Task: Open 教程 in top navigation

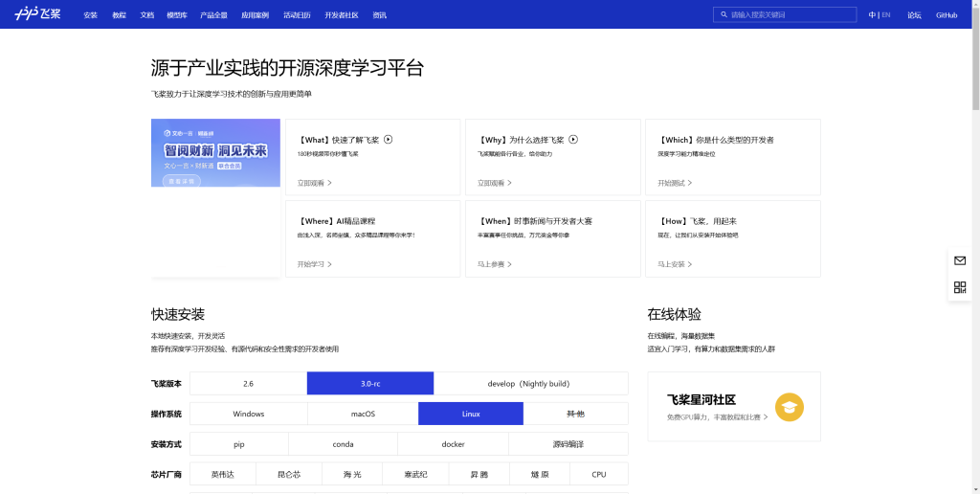Action: point(120,15)
